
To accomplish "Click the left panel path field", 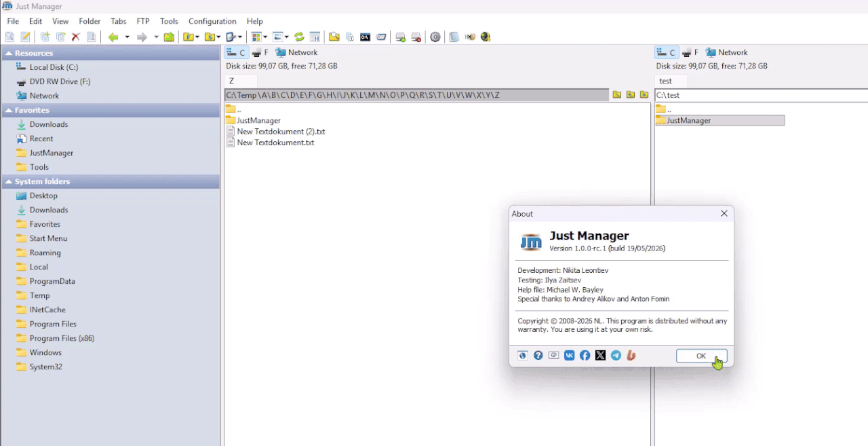I will 417,95.
